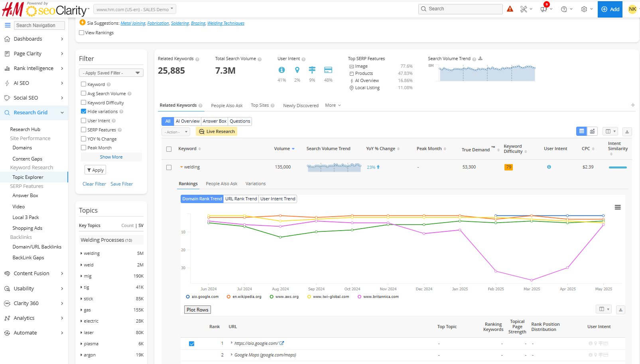640x364 pixels.
Task: Click the Intent Similarity bar for welding
Action: (618, 167)
